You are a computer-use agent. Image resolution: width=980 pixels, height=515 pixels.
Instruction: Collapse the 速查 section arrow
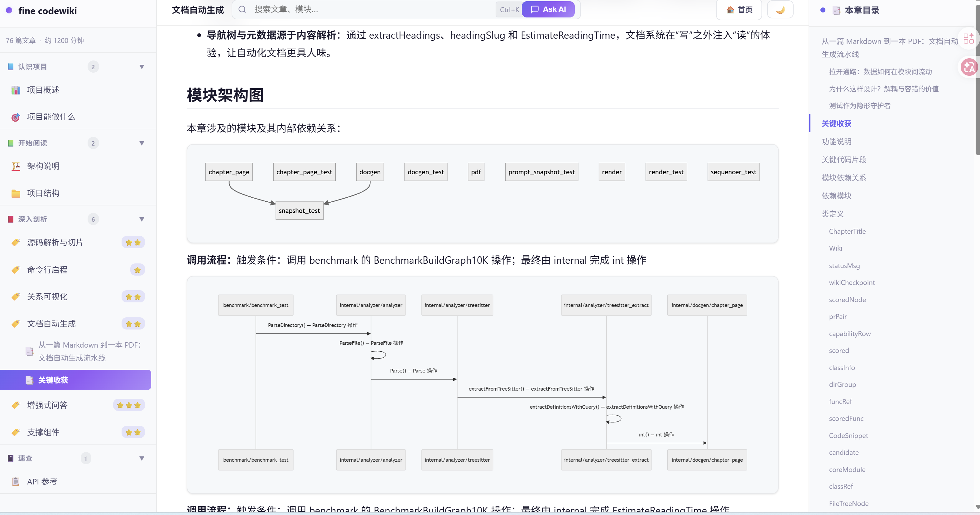[142, 458]
